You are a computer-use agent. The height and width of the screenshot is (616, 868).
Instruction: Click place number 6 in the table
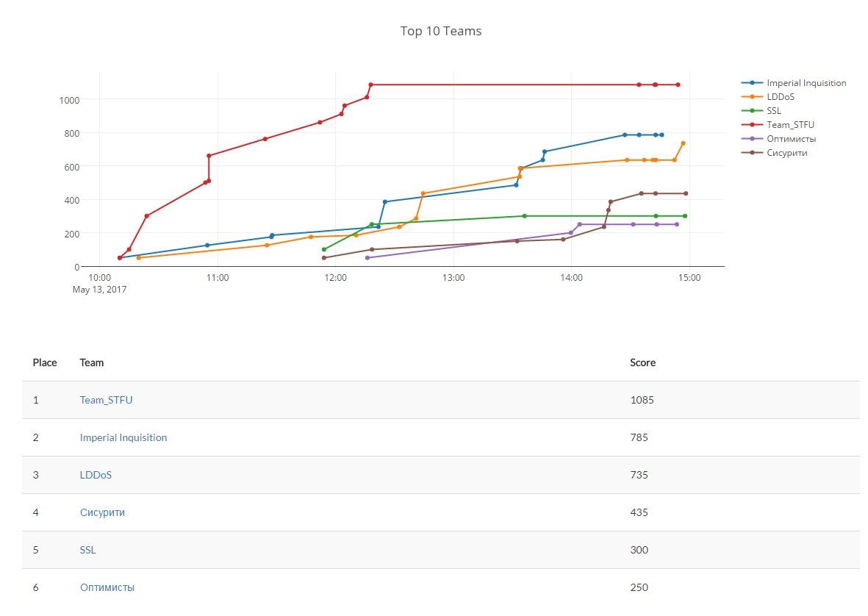(x=36, y=587)
